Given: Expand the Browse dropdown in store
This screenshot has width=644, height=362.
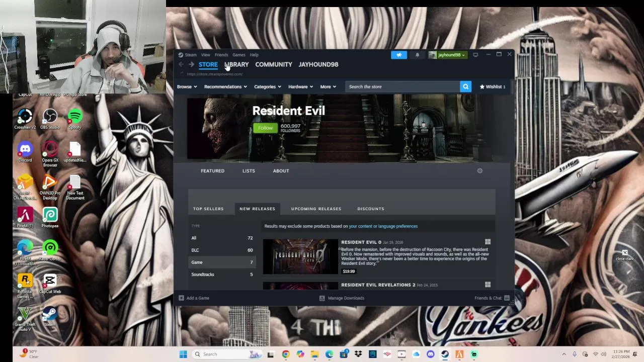Looking at the screenshot, I should [187, 86].
